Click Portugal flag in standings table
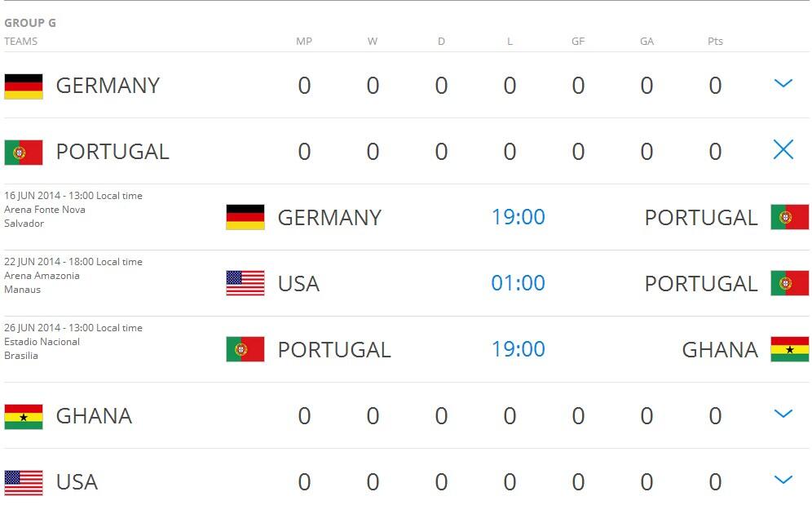Viewport: 812px width, 514px height. tap(24, 152)
